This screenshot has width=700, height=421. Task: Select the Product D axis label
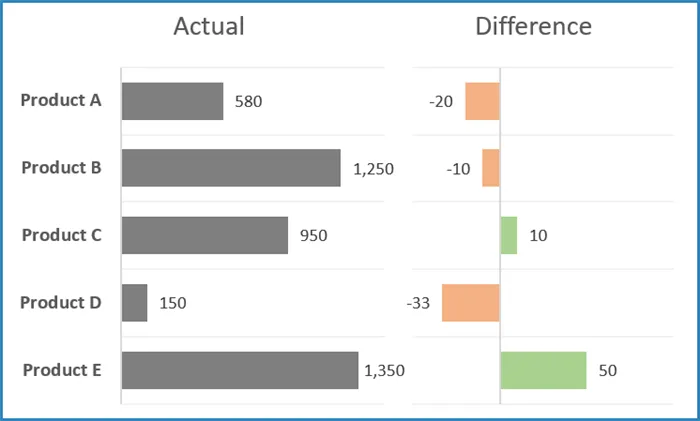point(61,302)
